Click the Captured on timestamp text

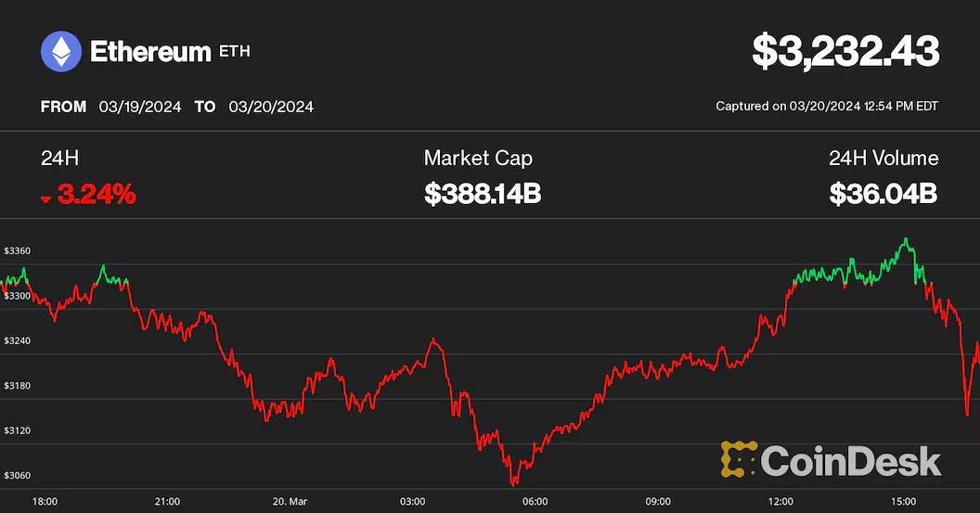pos(827,107)
